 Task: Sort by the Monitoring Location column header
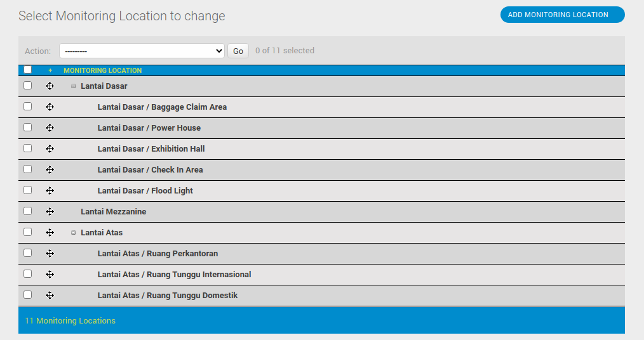pyautogui.click(x=102, y=70)
